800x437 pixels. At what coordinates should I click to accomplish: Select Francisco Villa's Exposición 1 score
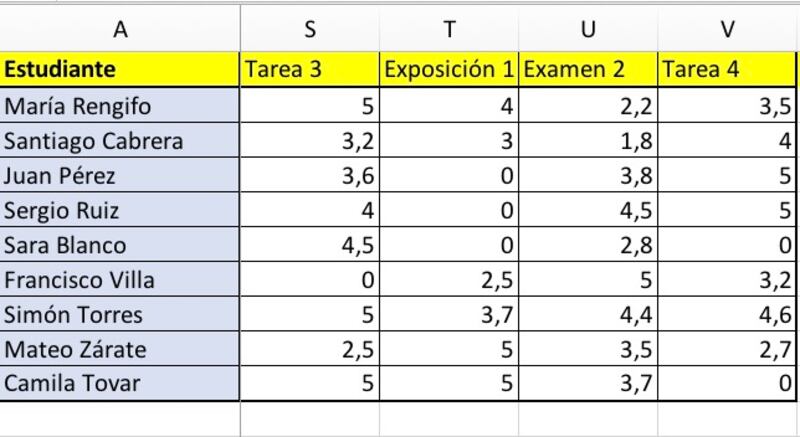(449, 280)
